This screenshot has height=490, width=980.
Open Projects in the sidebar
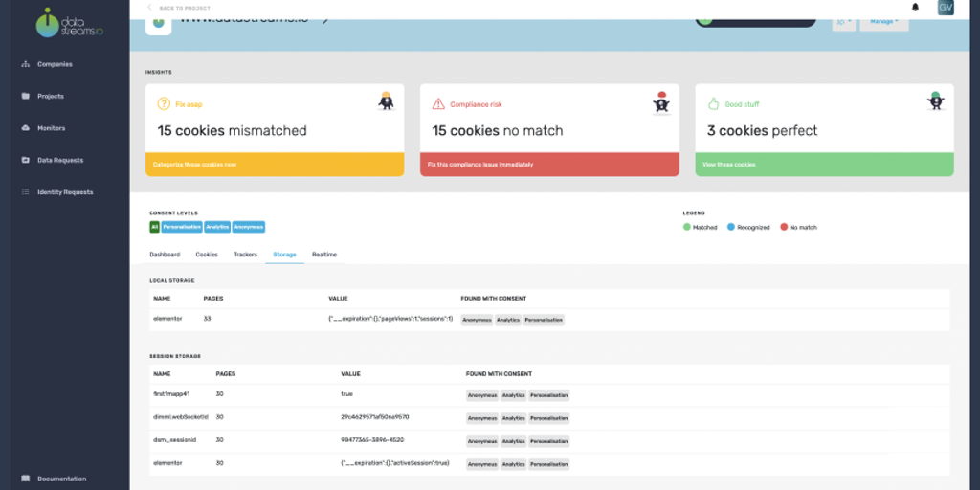tap(50, 97)
